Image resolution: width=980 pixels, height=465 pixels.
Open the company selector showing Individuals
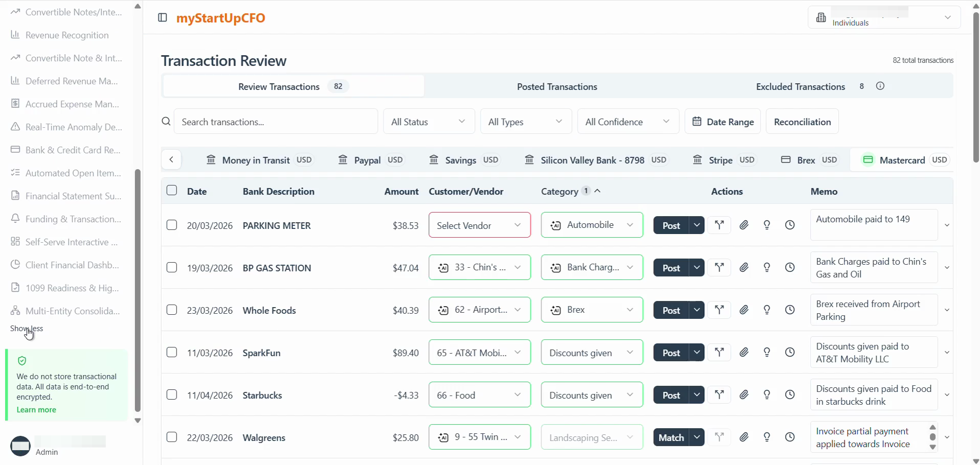click(x=884, y=17)
